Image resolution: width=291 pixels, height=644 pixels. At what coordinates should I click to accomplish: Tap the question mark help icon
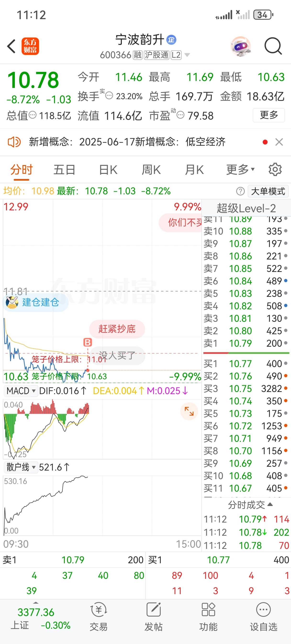[240, 191]
